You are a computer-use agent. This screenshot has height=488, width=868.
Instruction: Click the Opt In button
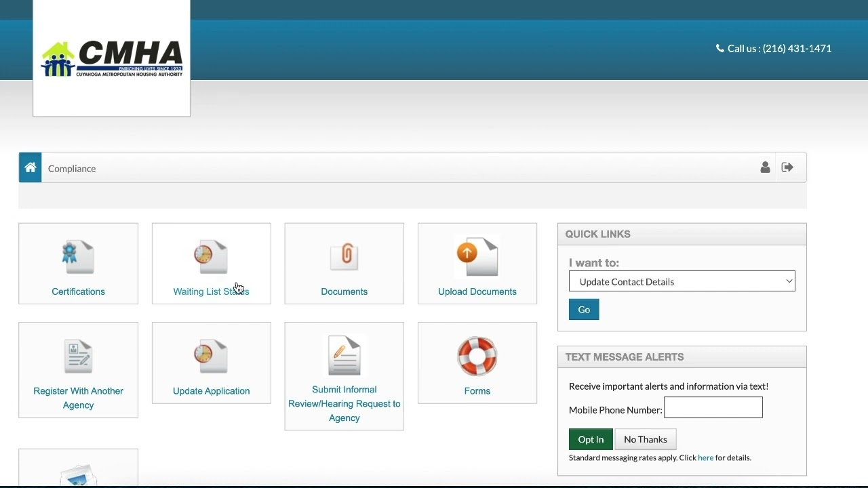click(x=591, y=439)
